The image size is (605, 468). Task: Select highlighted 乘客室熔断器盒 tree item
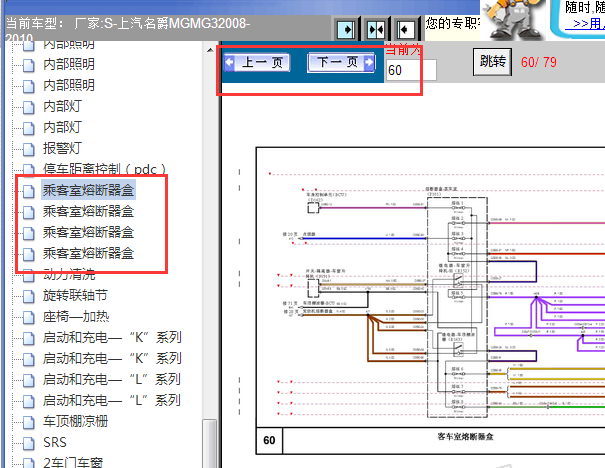pyautogui.click(x=88, y=190)
